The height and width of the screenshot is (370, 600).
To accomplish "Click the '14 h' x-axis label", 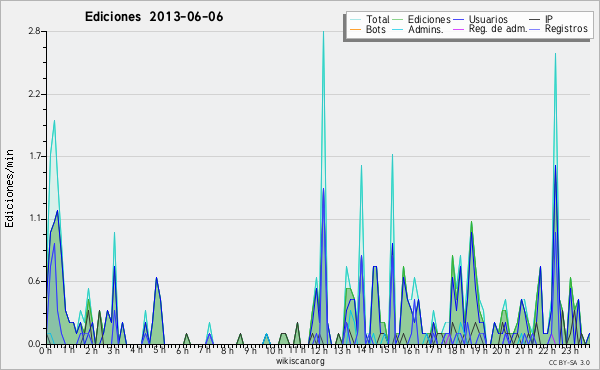I will [x=364, y=350].
